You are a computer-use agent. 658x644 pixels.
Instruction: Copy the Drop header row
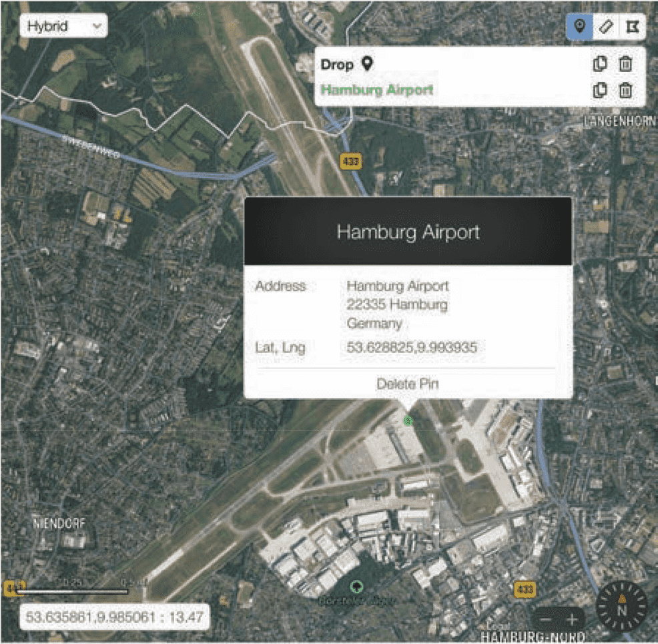click(600, 64)
